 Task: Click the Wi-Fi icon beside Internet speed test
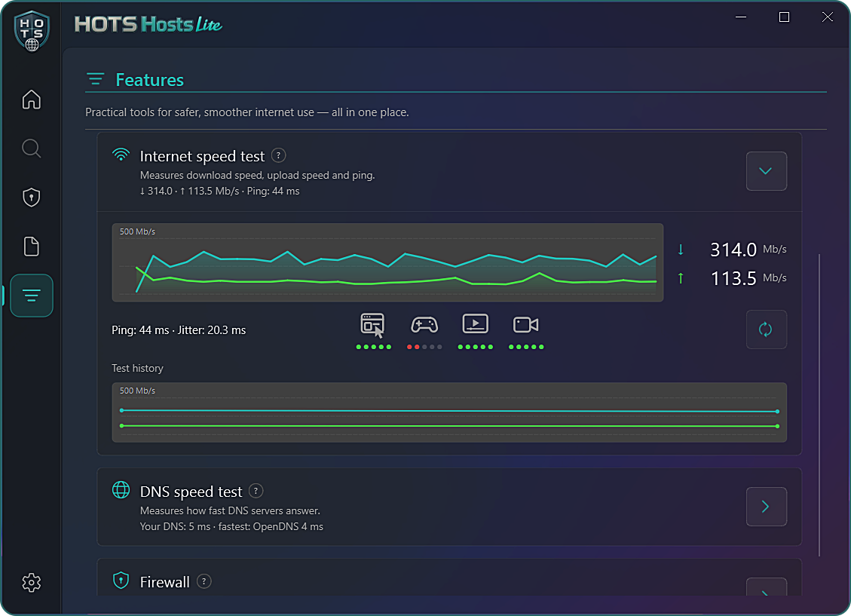coord(121,155)
